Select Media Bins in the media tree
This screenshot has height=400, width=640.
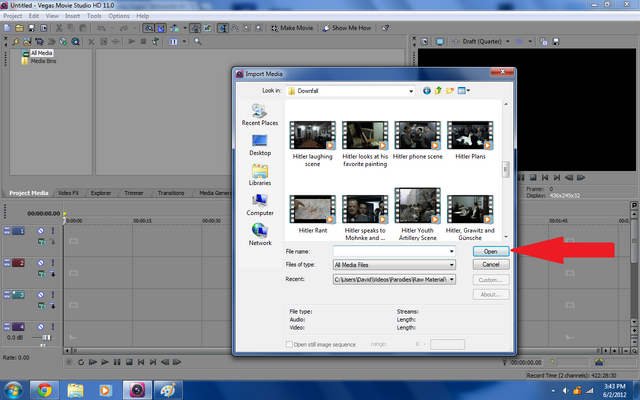[43, 61]
